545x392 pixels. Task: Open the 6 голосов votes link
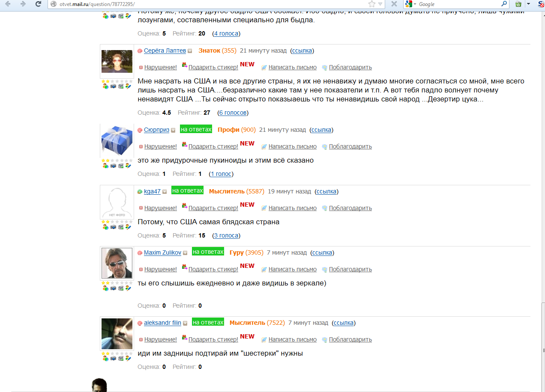pyautogui.click(x=233, y=113)
